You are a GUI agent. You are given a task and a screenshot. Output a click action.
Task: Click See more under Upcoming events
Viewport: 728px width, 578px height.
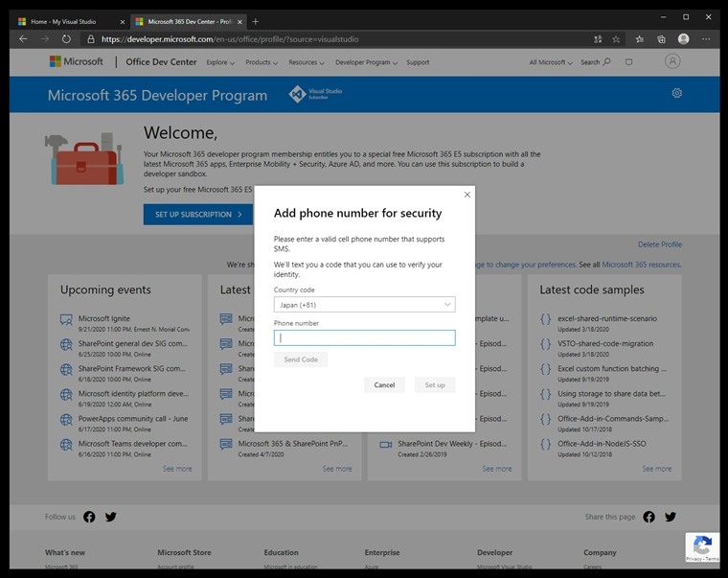point(177,469)
